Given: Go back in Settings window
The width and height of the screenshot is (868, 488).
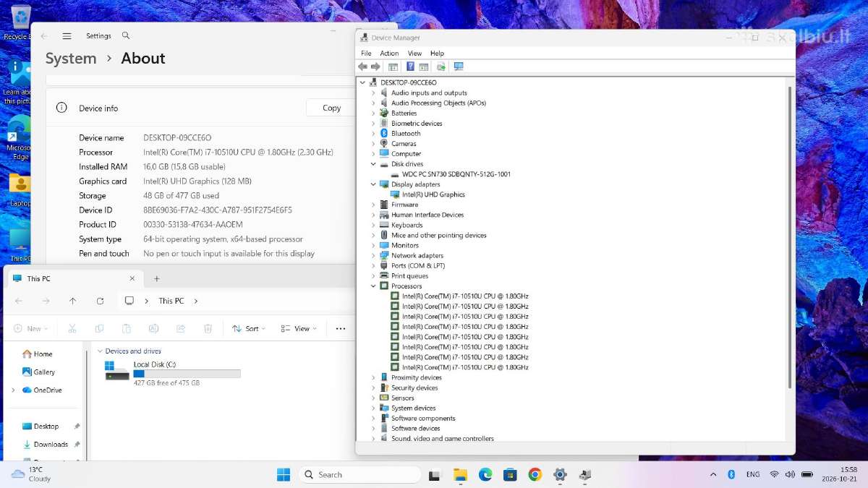Looking at the screenshot, I should 44,36.
